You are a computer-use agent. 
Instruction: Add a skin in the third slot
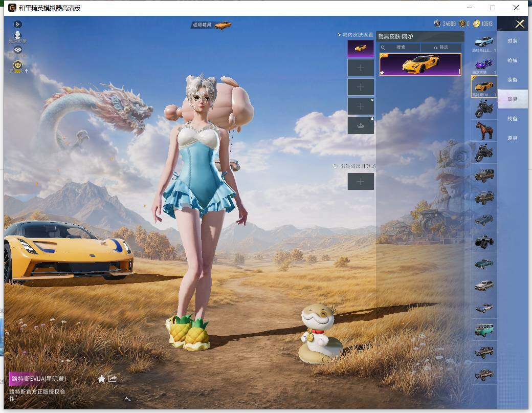pyautogui.click(x=360, y=87)
